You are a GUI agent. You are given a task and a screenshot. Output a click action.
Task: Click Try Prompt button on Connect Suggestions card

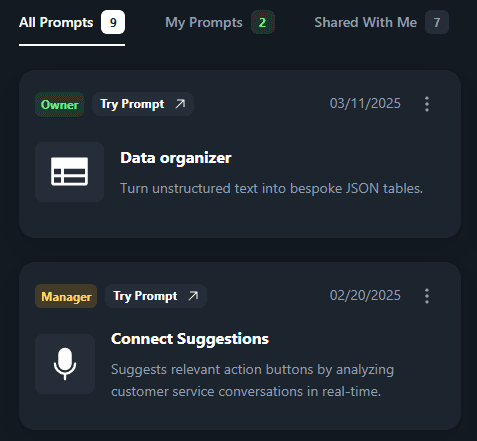click(x=156, y=296)
